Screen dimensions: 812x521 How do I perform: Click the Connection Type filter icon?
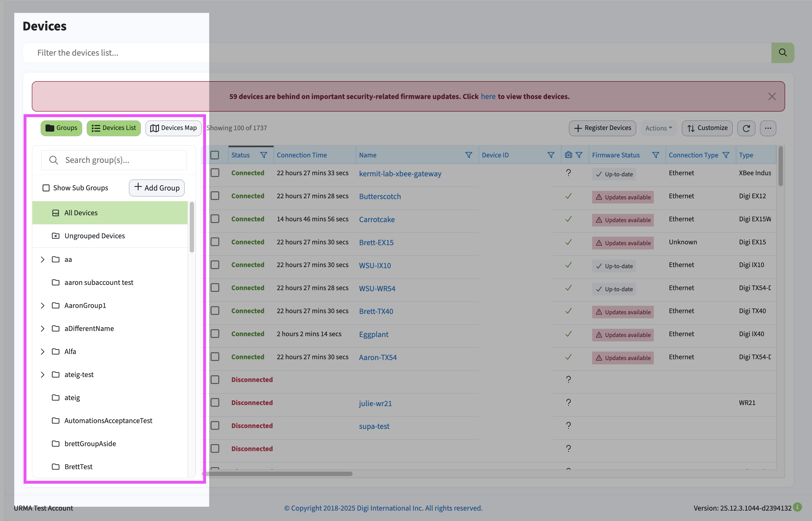[726, 155]
